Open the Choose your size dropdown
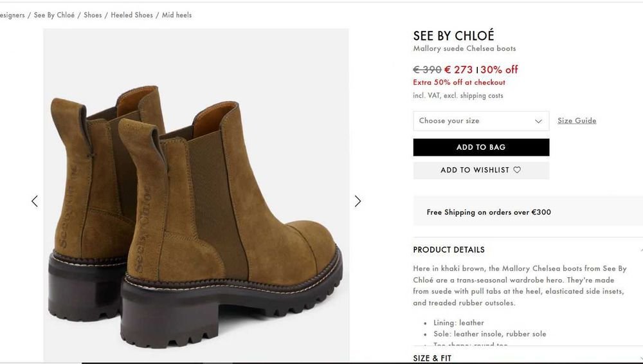This screenshot has width=643, height=364. pos(481,121)
